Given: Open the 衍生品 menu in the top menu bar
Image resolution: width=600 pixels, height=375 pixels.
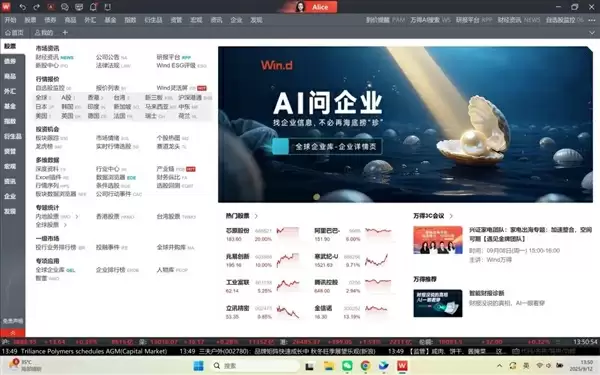Looking at the screenshot, I should tap(153, 20).
